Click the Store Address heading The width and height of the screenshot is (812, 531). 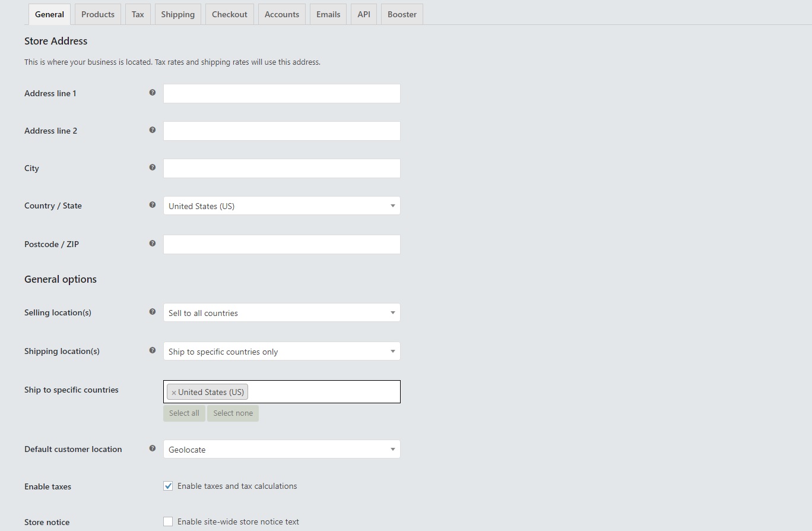click(56, 41)
